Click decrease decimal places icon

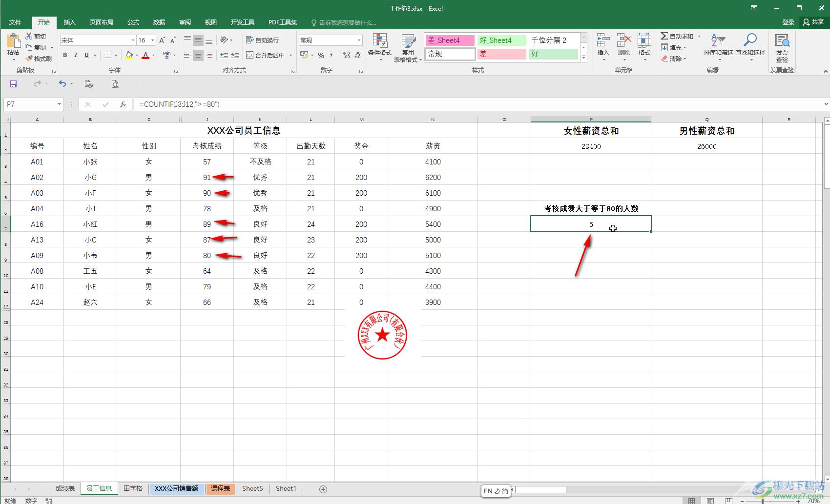[358, 55]
